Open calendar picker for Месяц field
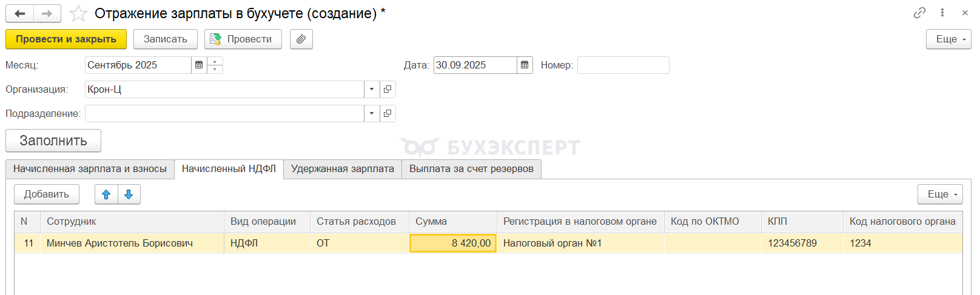Viewport: 980px width, 295px height. point(199,65)
